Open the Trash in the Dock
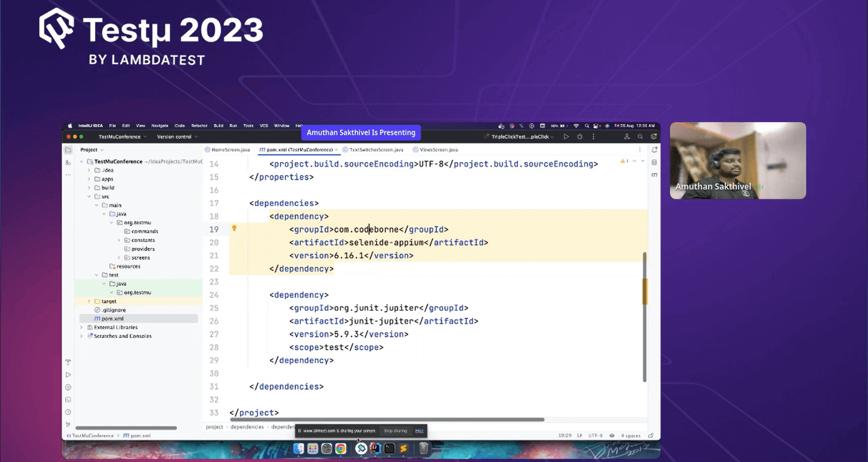Image resolution: width=868 pixels, height=462 pixels. point(424,449)
